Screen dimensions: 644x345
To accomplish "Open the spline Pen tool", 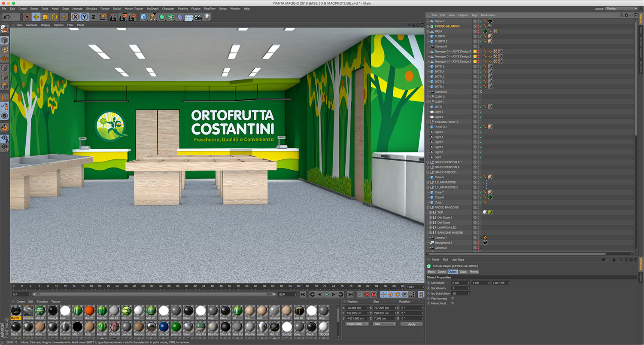I will 153,17.
